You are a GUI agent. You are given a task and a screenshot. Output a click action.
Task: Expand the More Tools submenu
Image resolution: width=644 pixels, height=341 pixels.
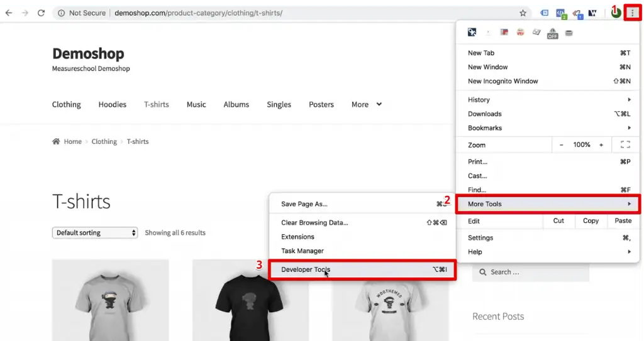click(548, 204)
